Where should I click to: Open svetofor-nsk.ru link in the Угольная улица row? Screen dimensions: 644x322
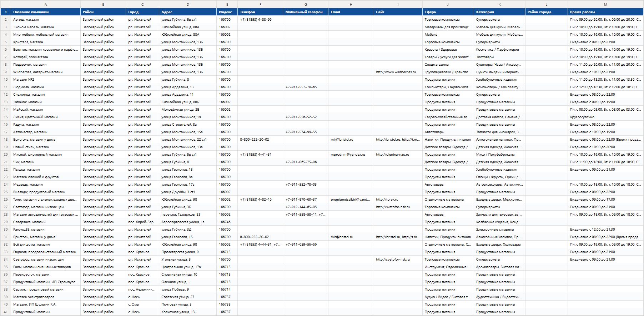tap(393, 260)
